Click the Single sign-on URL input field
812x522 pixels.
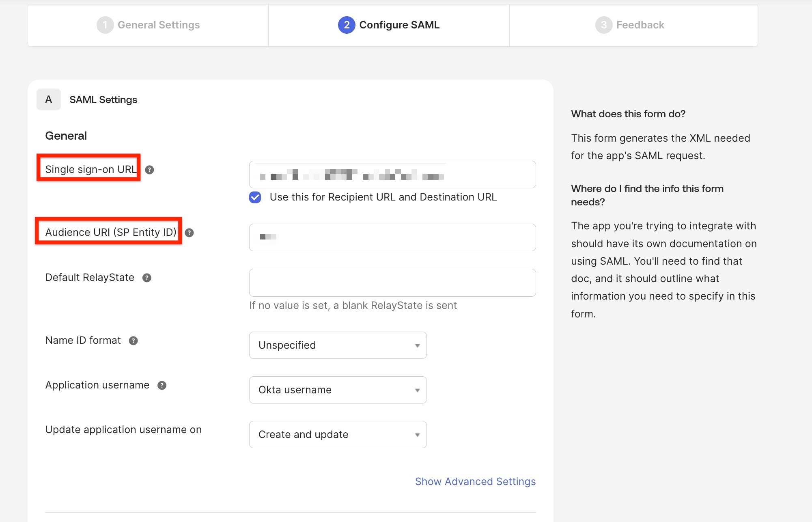(x=392, y=175)
